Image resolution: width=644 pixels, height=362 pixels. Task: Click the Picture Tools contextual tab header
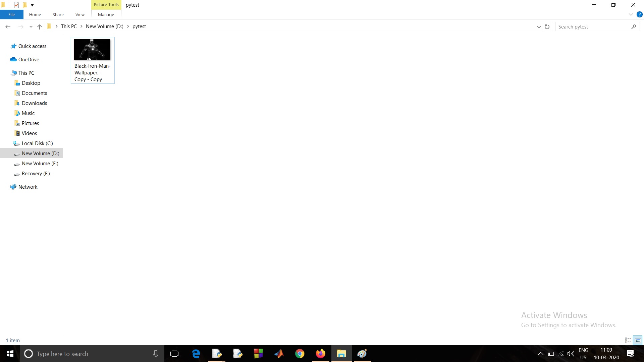[x=106, y=5]
